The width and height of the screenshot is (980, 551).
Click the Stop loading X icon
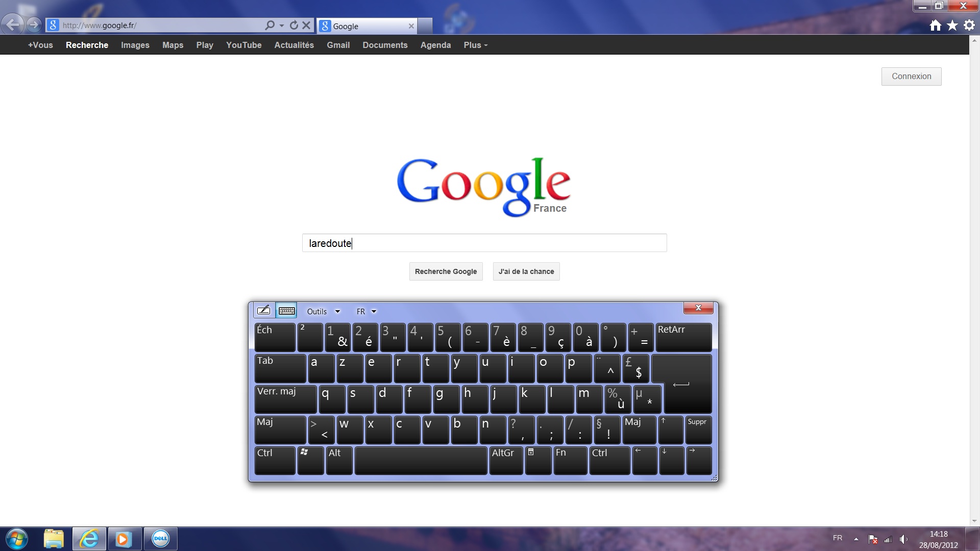[306, 25]
